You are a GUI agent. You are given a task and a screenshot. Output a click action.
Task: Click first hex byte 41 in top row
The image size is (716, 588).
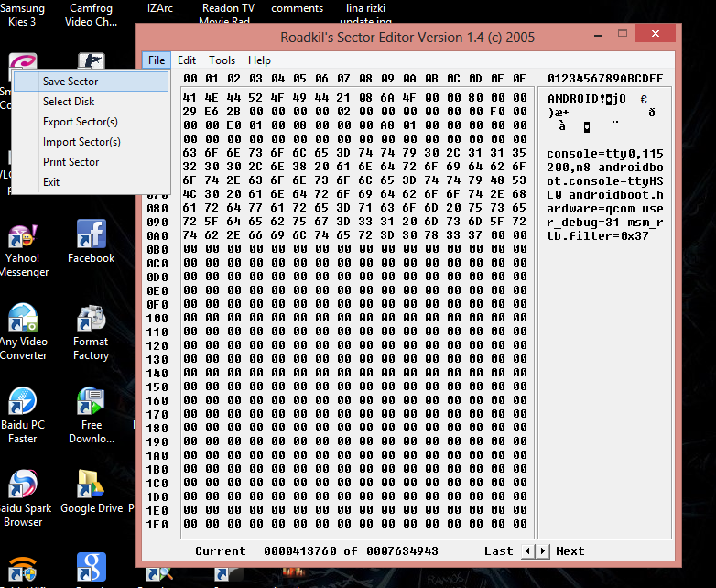pos(190,98)
